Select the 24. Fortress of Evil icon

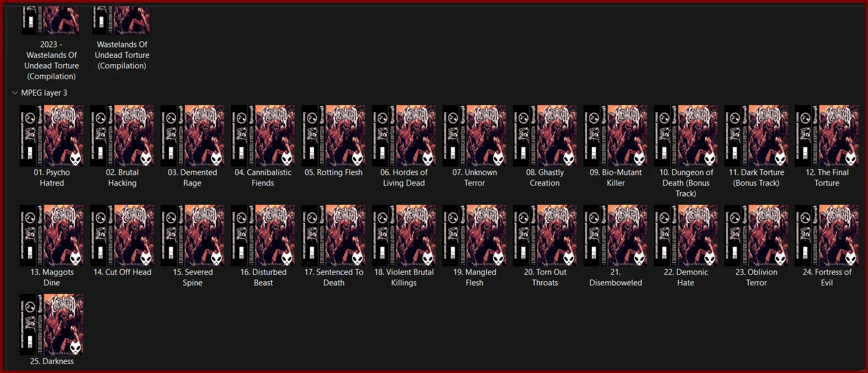pos(827,236)
